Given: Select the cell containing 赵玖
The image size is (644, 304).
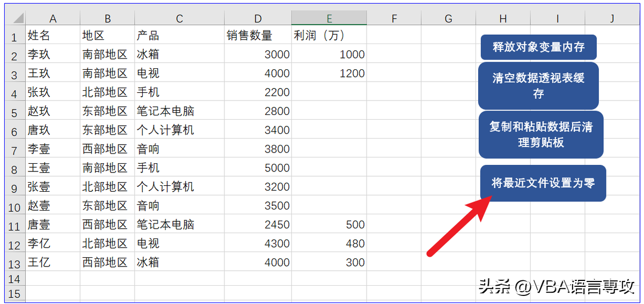Looking at the screenshot, I should click(53, 111).
